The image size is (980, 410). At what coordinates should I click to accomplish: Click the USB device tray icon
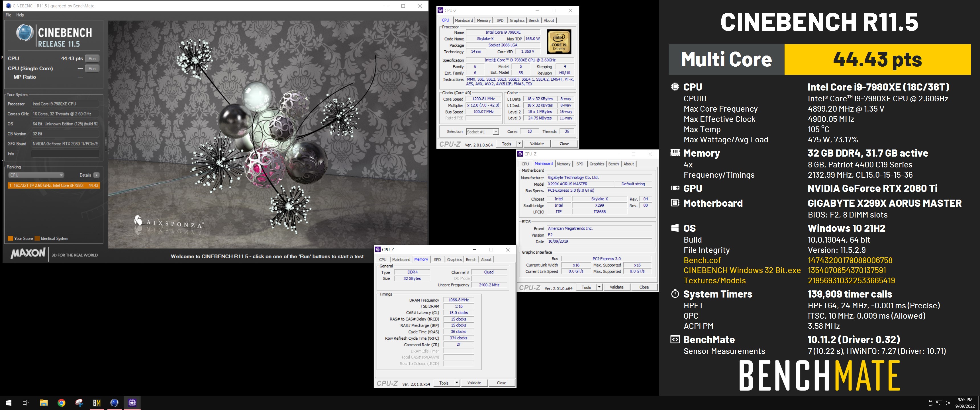[930, 403]
